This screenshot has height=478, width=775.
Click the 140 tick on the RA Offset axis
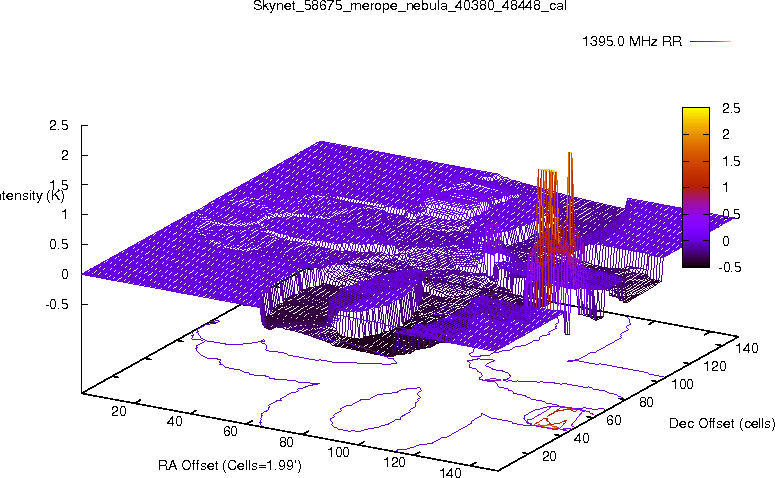click(450, 472)
